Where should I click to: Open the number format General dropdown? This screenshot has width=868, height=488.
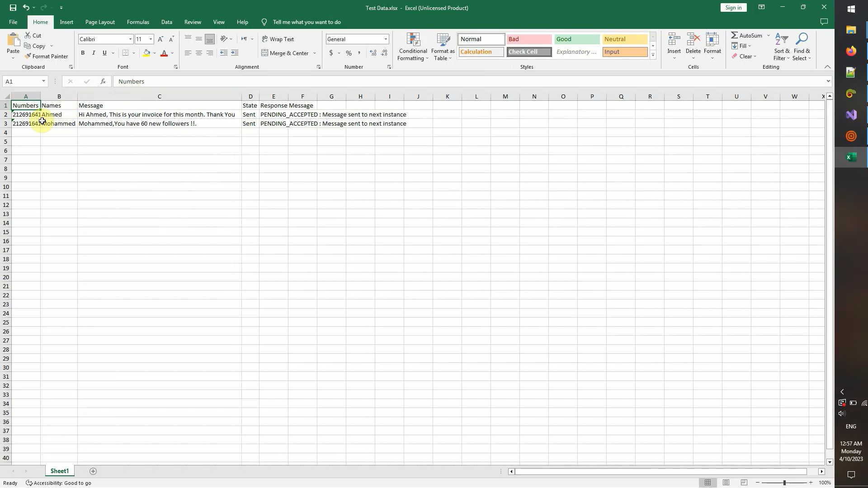386,39
